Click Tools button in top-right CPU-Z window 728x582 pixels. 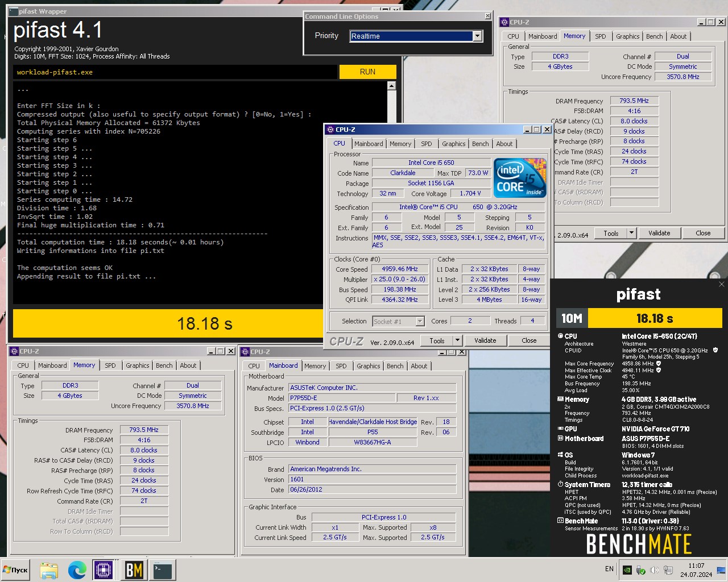[x=611, y=233]
